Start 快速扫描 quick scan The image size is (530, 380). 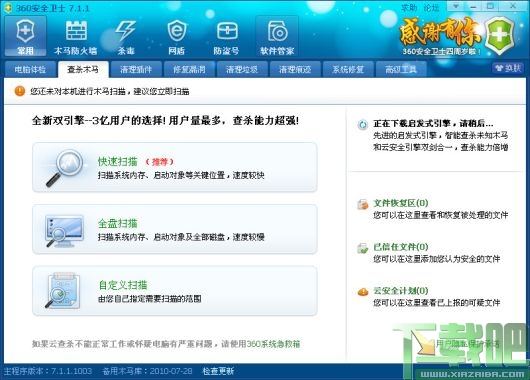click(x=175, y=167)
